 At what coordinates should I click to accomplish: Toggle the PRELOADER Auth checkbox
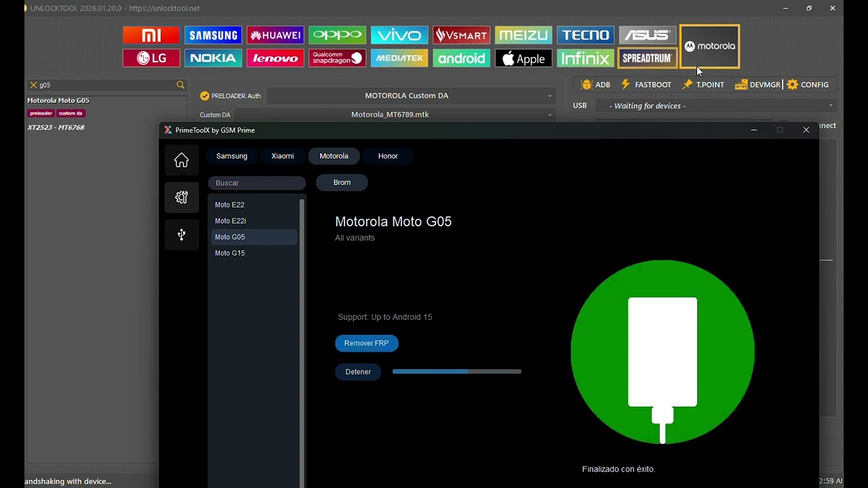[x=205, y=96]
